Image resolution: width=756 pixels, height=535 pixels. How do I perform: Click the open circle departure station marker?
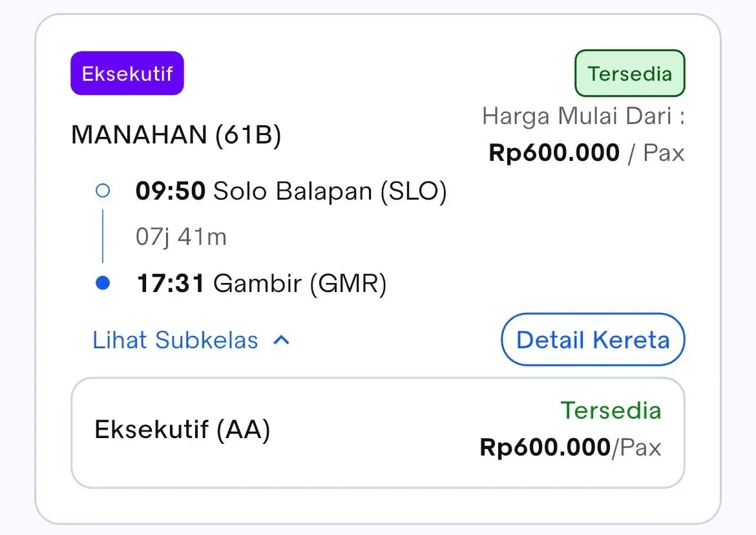pos(103,190)
